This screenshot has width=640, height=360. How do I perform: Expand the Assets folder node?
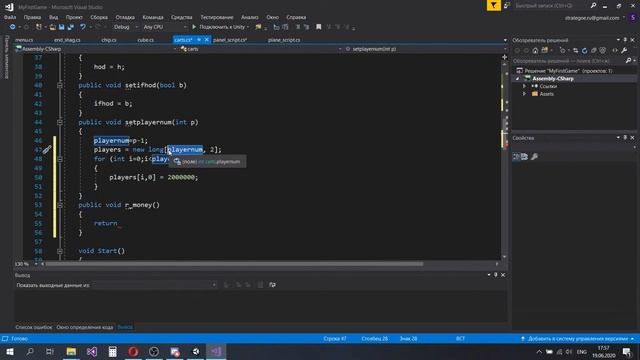point(525,94)
